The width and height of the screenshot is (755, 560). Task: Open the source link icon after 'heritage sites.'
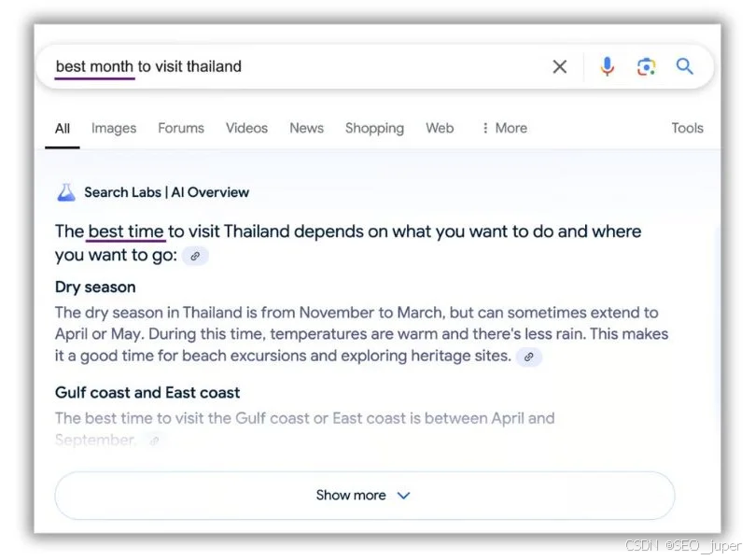point(529,357)
